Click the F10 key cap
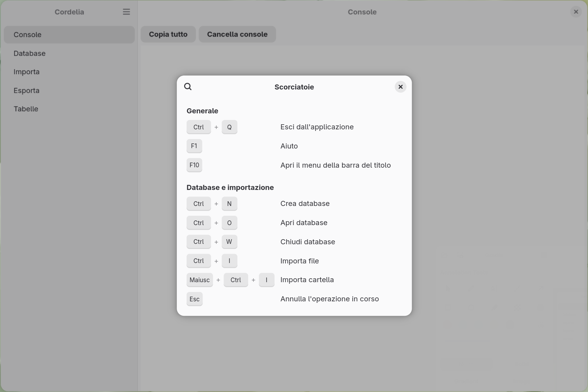The width and height of the screenshot is (588, 392). click(x=194, y=165)
